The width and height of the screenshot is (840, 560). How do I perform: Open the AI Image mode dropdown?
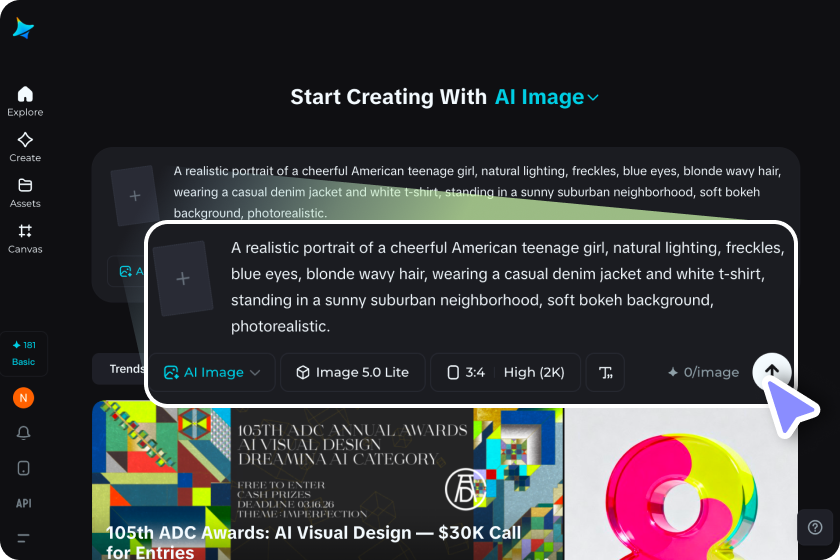point(212,372)
